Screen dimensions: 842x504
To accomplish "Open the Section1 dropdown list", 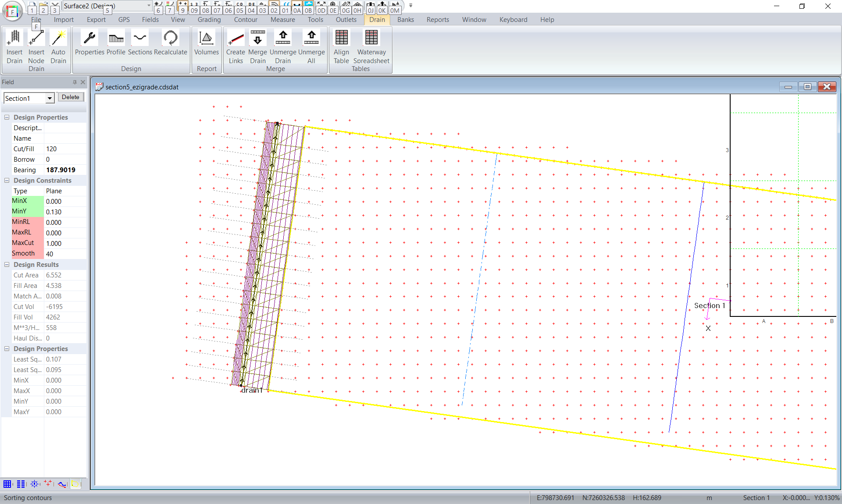I will [50, 98].
